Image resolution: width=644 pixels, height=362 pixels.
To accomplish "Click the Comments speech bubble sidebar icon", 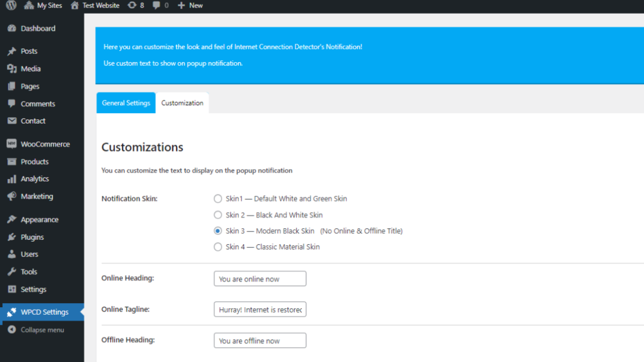I will pos(12,104).
